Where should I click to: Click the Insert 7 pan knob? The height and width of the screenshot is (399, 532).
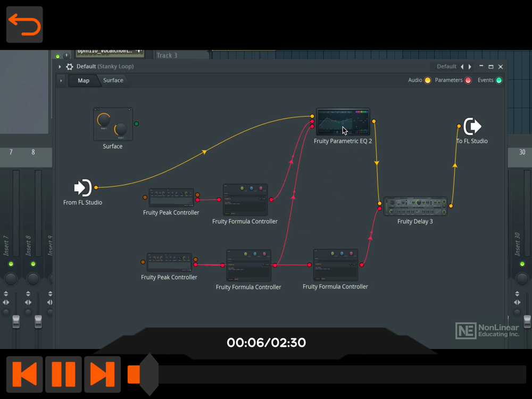pyautogui.click(x=11, y=279)
